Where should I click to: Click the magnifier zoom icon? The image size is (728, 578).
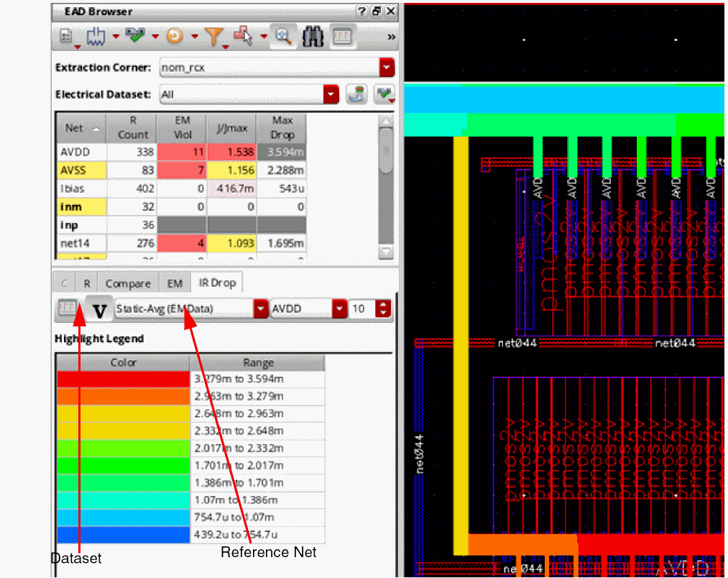click(283, 36)
